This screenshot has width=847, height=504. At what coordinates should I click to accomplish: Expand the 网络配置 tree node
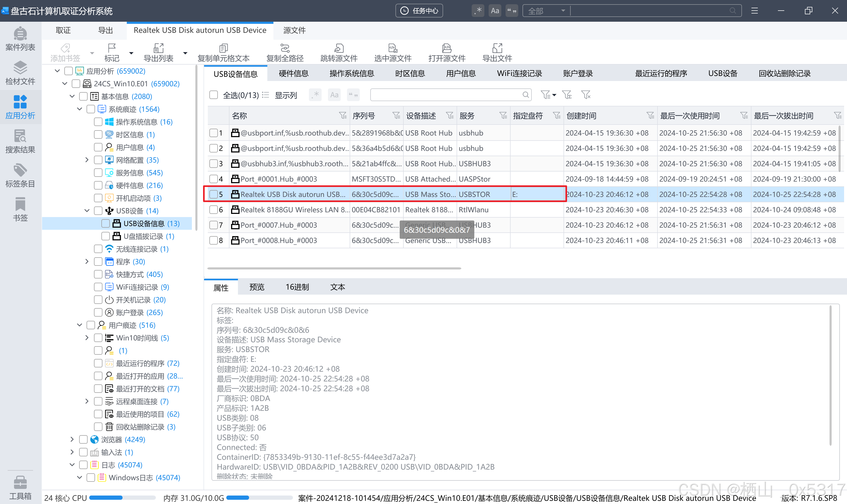(87, 160)
